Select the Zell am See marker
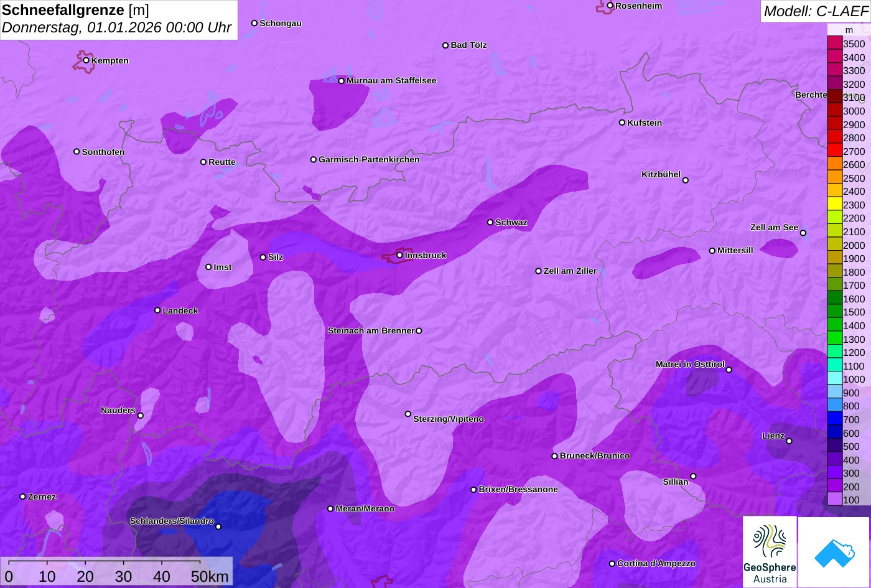The width and height of the screenshot is (871, 588). (x=803, y=233)
